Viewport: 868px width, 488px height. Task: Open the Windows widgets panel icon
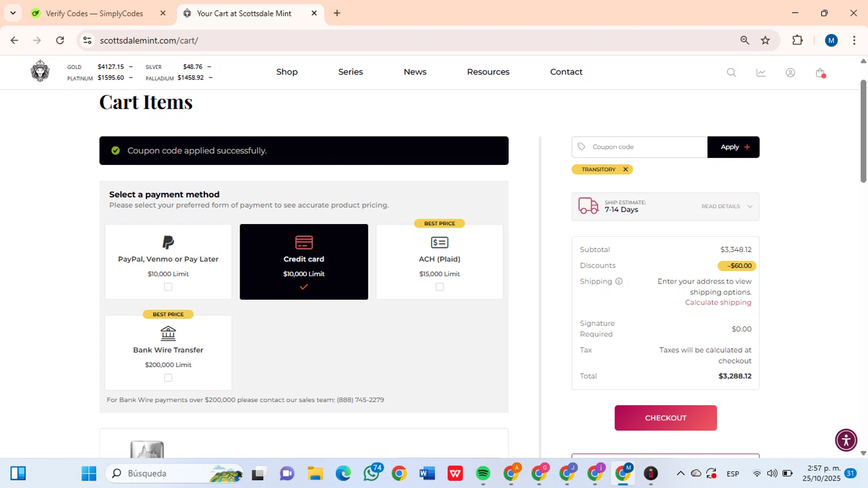pos(18,474)
